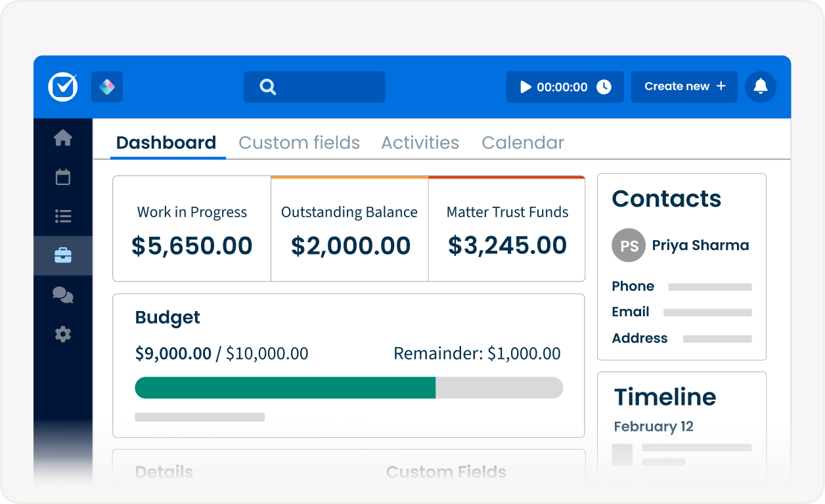Click inside the search input field
Viewport: 825px width, 504px height.
(322, 86)
